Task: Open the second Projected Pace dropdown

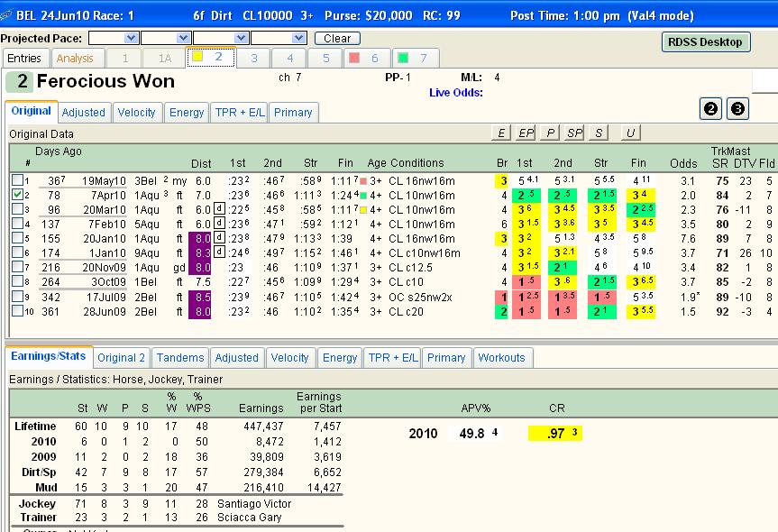Action: (x=183, y=38)
